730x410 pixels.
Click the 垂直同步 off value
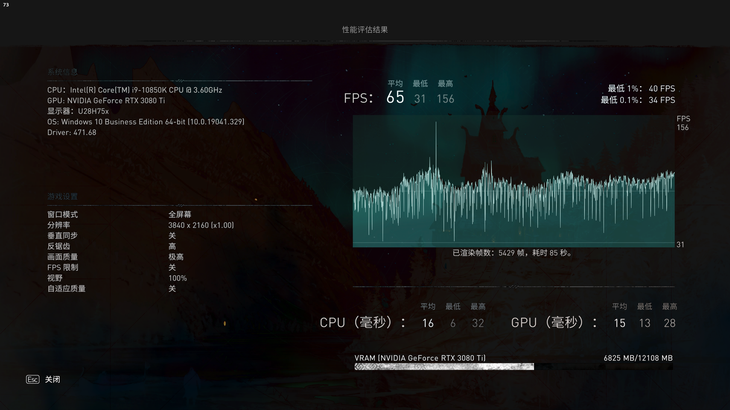click(172, 236)
